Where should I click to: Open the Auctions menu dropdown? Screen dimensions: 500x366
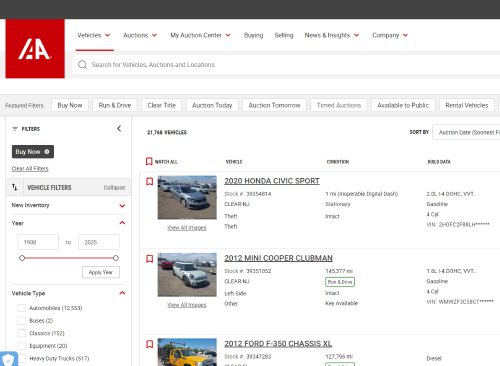pos(140,35)
